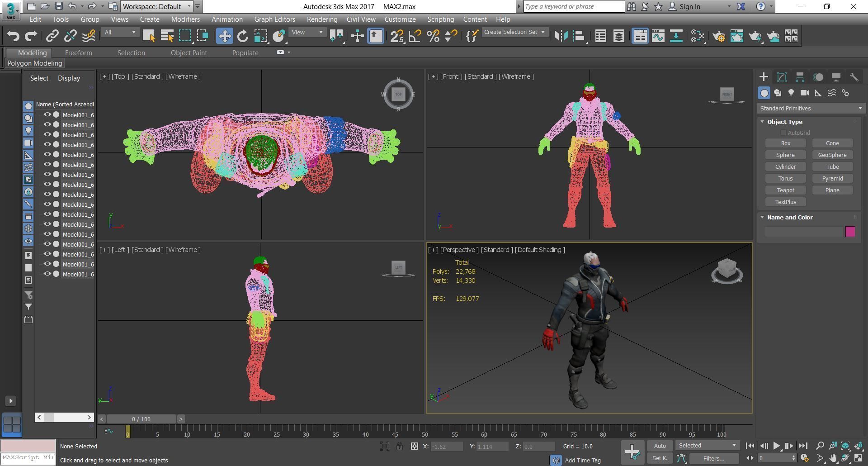The width and height of the screenshot is (868, 466).
Task: Enable the AutoGrid checkbox
Action: click(x=783, y=133)
